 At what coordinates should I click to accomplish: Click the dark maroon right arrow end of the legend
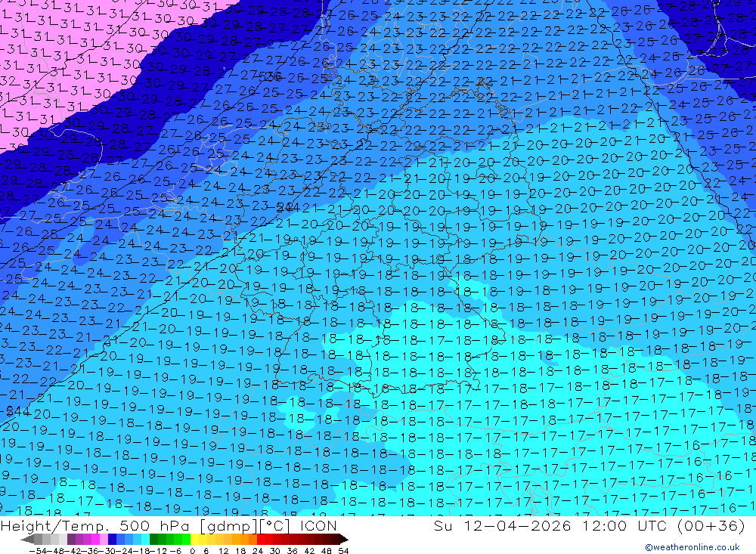click(x=344, y=539)
